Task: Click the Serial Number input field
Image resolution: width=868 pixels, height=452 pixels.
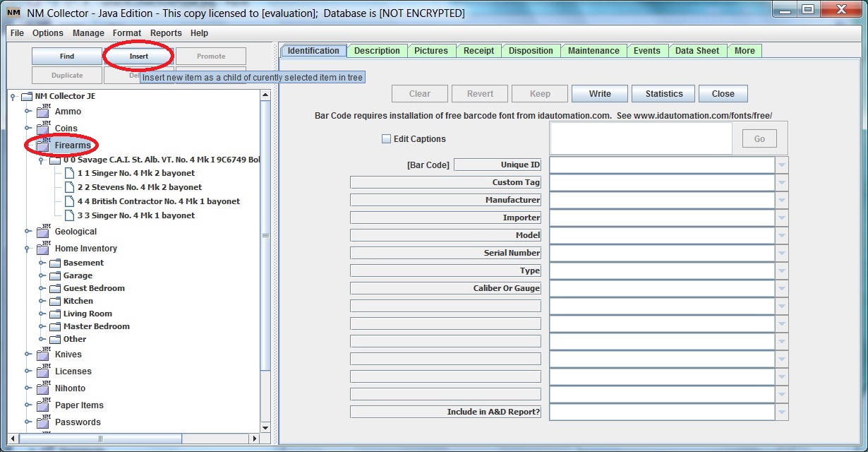Action: [662, 253]
